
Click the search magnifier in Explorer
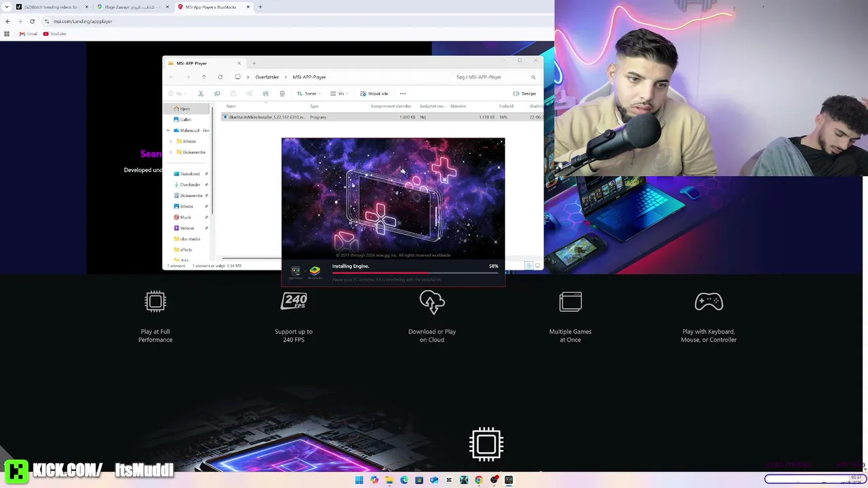click(x=533, y=77)
